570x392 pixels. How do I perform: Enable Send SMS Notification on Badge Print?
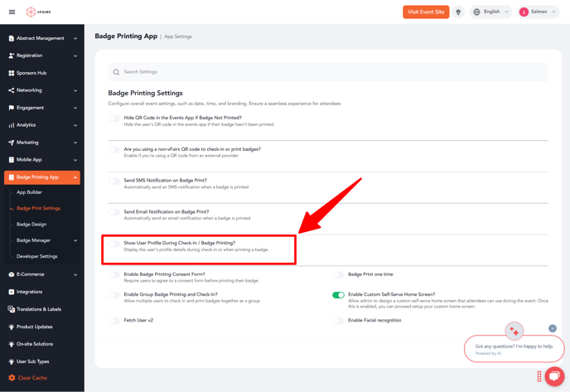point(114,181)
